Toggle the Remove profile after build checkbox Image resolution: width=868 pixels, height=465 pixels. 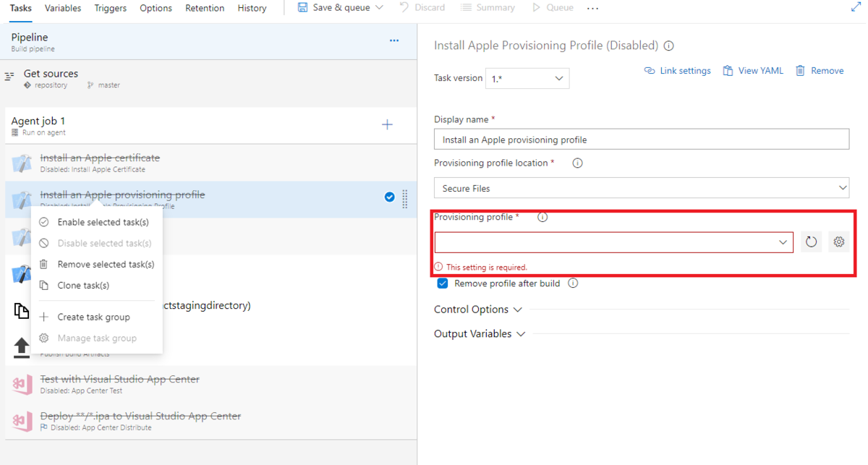(443, 283)
